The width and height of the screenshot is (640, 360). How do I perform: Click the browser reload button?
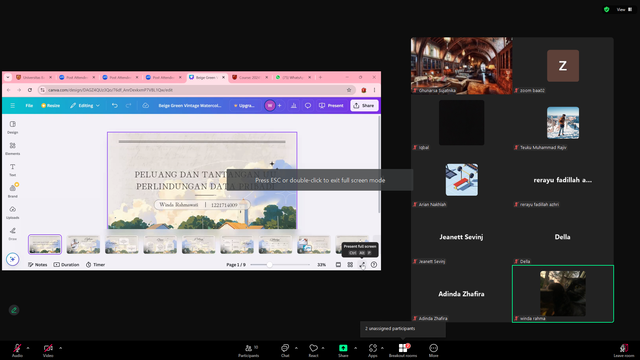(x=30, y=90)
